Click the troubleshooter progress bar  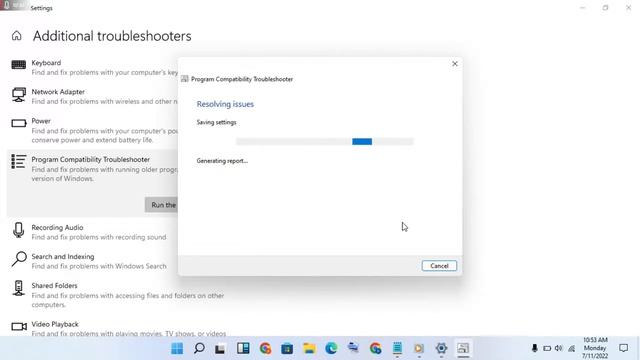click(x=324, y=142)
